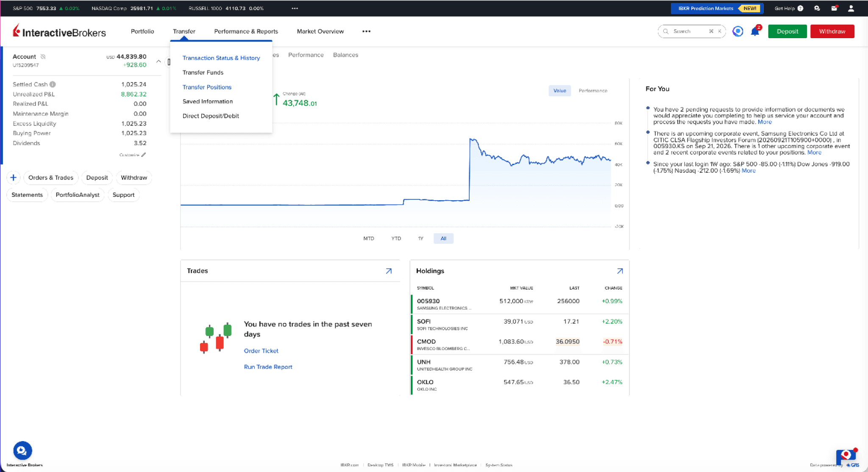This screenshot has height=472, width=868.
Task: Click the Desktop TWS footer link
Action: 381,465
